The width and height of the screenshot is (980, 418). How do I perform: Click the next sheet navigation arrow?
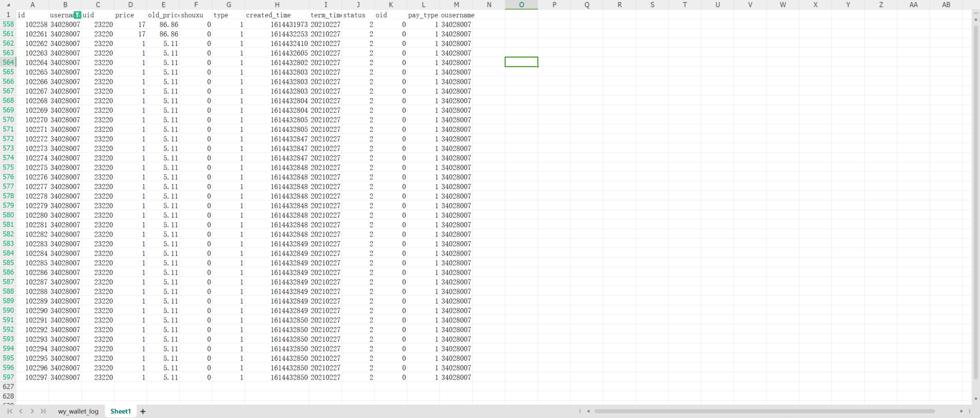tap(32, 411)
